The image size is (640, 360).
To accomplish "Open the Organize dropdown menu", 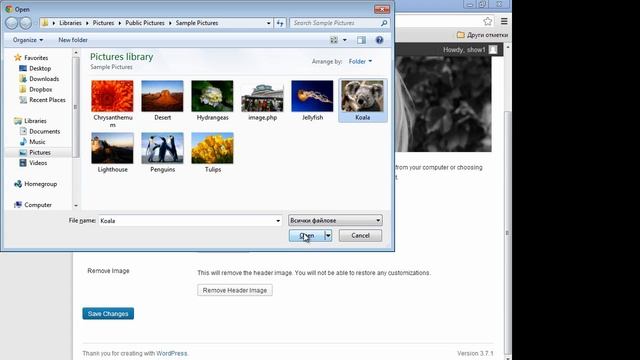I will click(28, 40).
